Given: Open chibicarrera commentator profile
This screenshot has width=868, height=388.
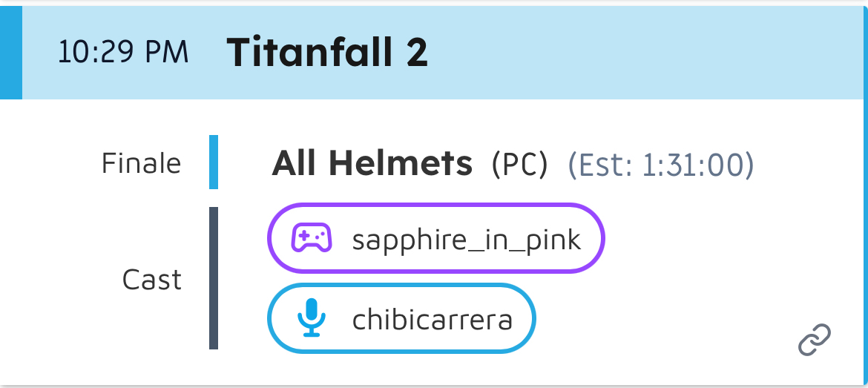Looking at the screenshot, I should click(x=432, y=320).
